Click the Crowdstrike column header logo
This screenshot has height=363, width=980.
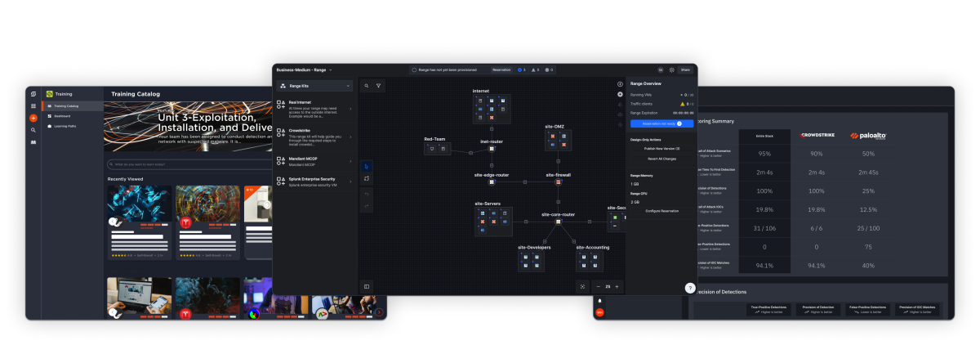(816, 136)
